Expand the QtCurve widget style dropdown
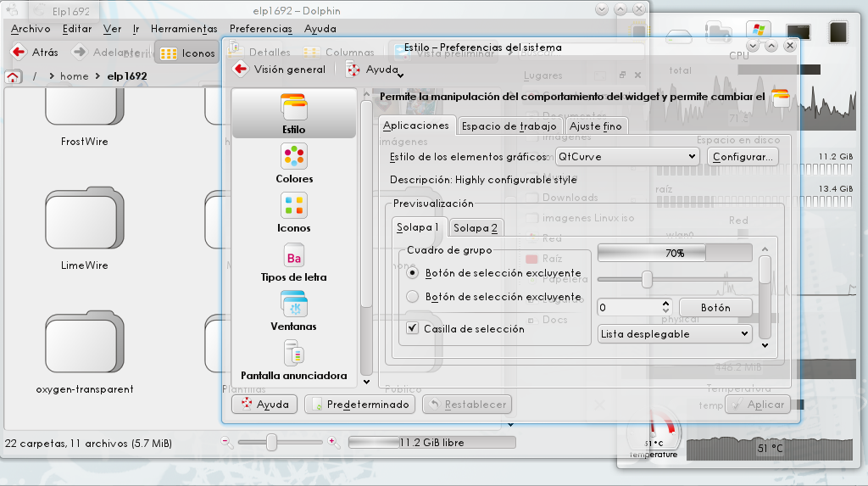 coord(626,157)
